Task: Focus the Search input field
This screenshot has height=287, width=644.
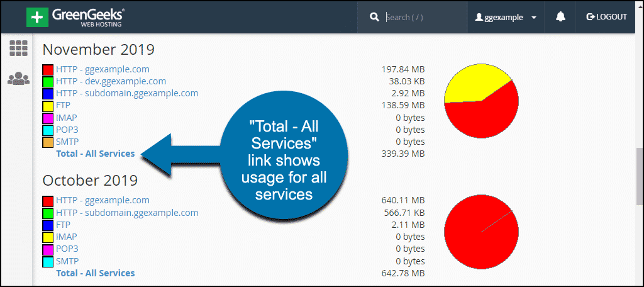Action: (x=425, y=17)
